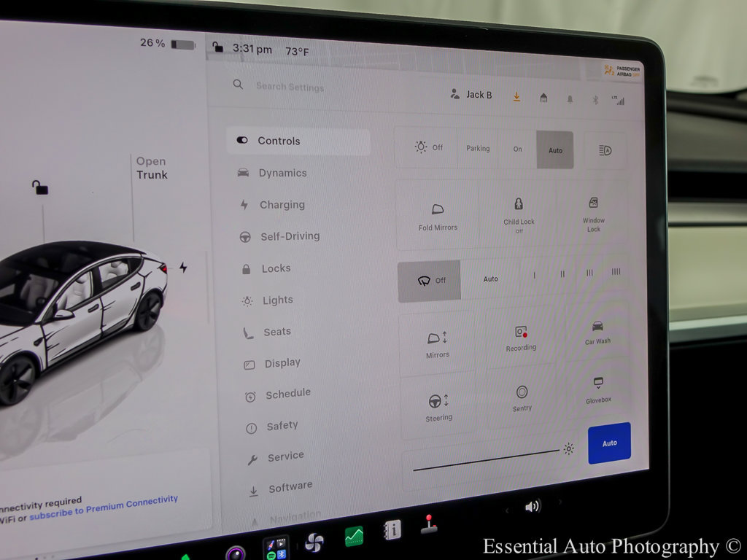Tap the orange software download icon
Viewport: 747px width, 560px height.
point(516,97)
